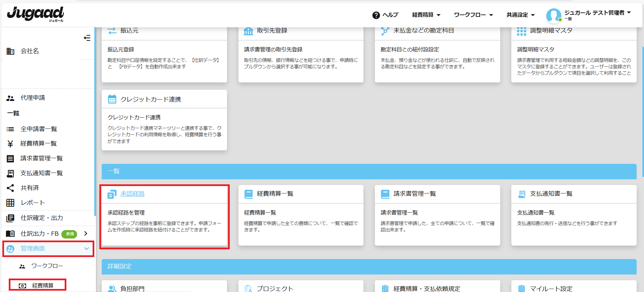This screenshot has height=292, width=644.
Task: Open the 共通設定 dropdown menu
Action: coord(521,15)
